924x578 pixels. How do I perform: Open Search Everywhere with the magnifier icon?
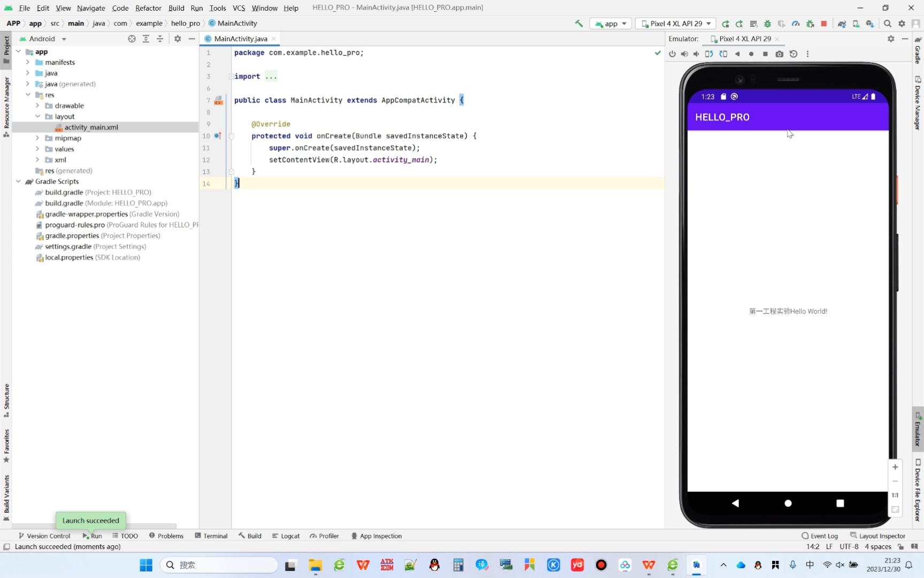coord(887,24)
